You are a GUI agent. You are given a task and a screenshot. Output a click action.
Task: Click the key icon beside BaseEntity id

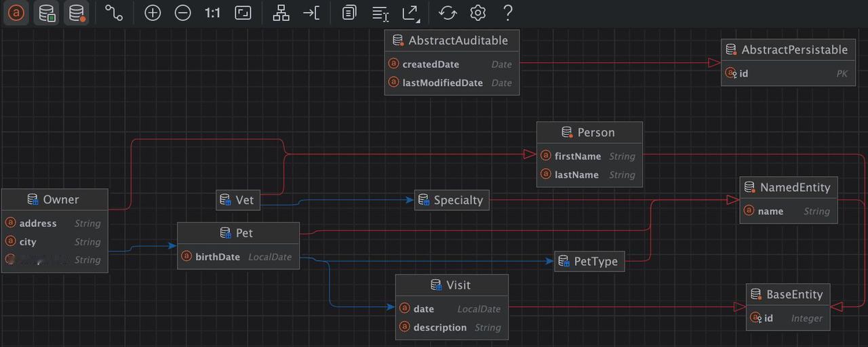click(755, 318)
